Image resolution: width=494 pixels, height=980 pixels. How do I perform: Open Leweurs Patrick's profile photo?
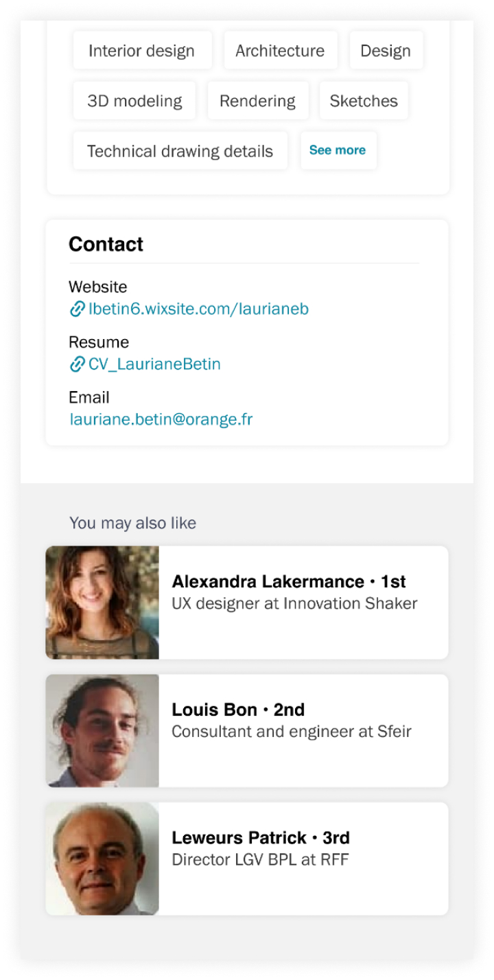click(102, 859)
